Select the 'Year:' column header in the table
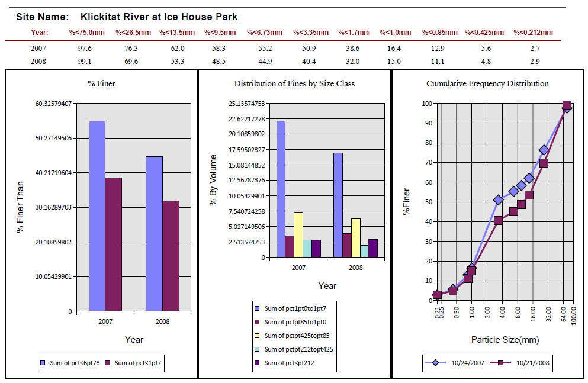This screenshot has width=588, height=383. (x=39, y=33)
